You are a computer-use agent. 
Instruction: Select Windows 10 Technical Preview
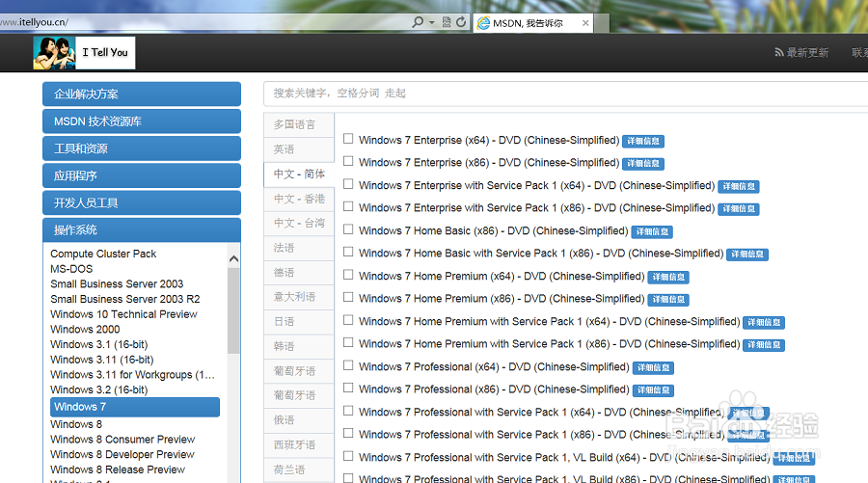(123, 314)
